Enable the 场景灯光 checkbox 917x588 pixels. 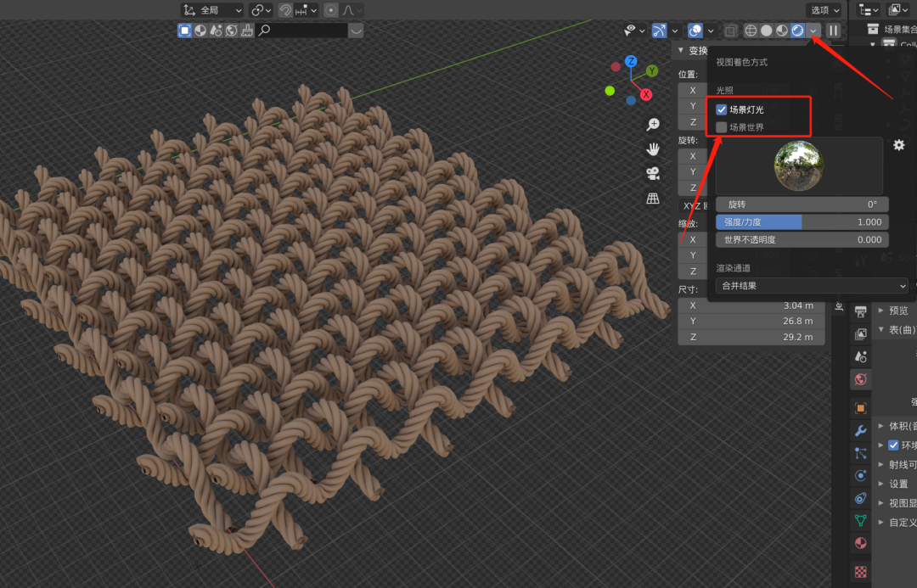click(x=722, y=109)
